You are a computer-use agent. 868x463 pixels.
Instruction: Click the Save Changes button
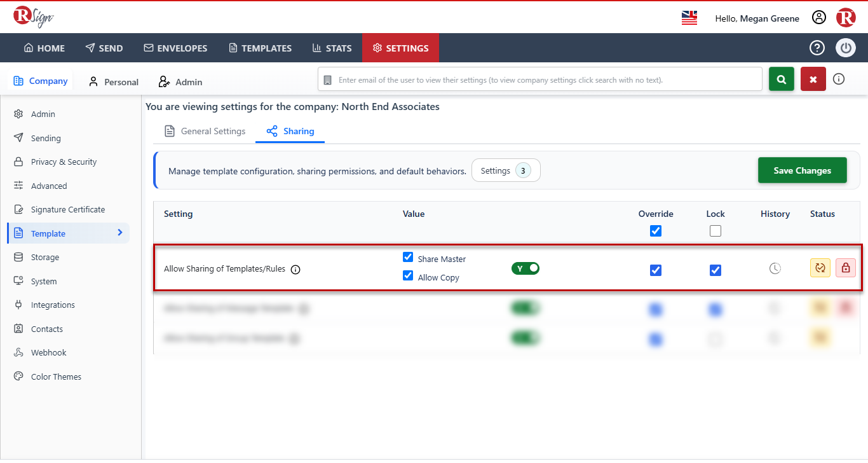point(803,170)
